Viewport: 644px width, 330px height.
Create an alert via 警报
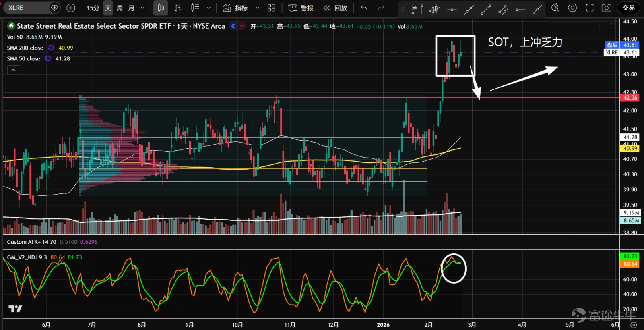[301, 8]
